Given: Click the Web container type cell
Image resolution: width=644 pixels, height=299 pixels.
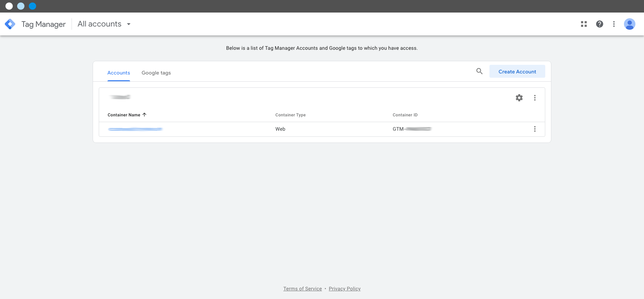Looking at the screenshot, I should (280, 129).
